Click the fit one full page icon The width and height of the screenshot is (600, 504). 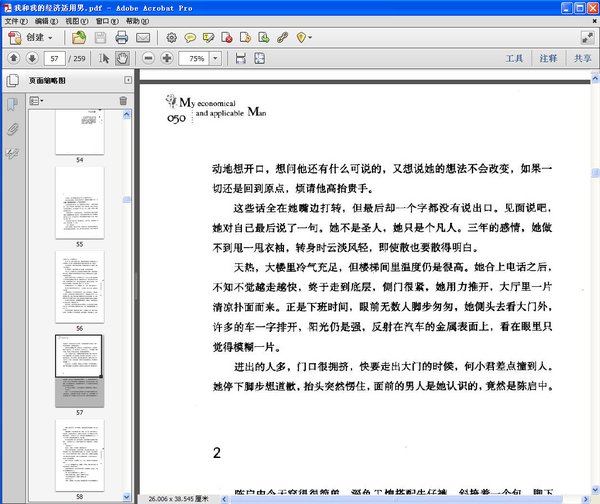click(x=259, y=58)
